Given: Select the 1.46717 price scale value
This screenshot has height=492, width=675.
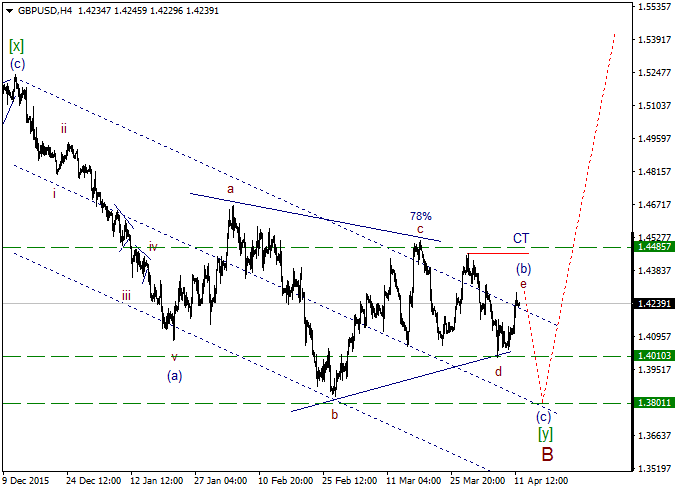Looking at the screenshot, I should tap(655, 204).
